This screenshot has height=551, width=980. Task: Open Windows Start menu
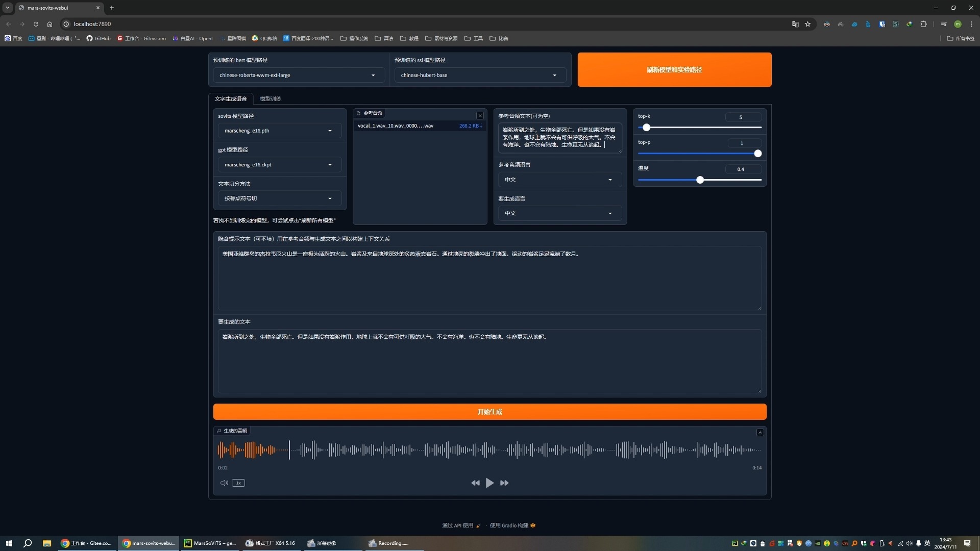[9, 543]
